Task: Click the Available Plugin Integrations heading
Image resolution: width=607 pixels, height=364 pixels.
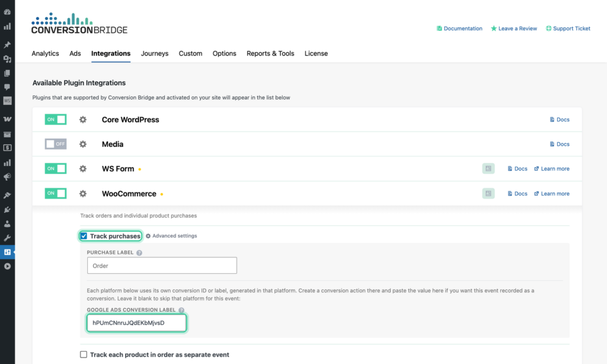Action: 79,83
